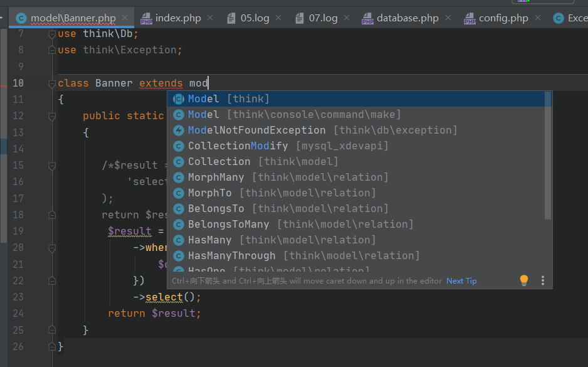Open the index.php tab
This screenshot has height=367, width=588.
point(178,18)
